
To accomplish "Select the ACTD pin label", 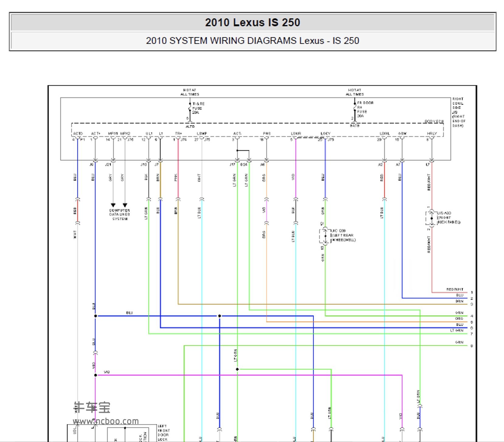I will coord(78,133).
